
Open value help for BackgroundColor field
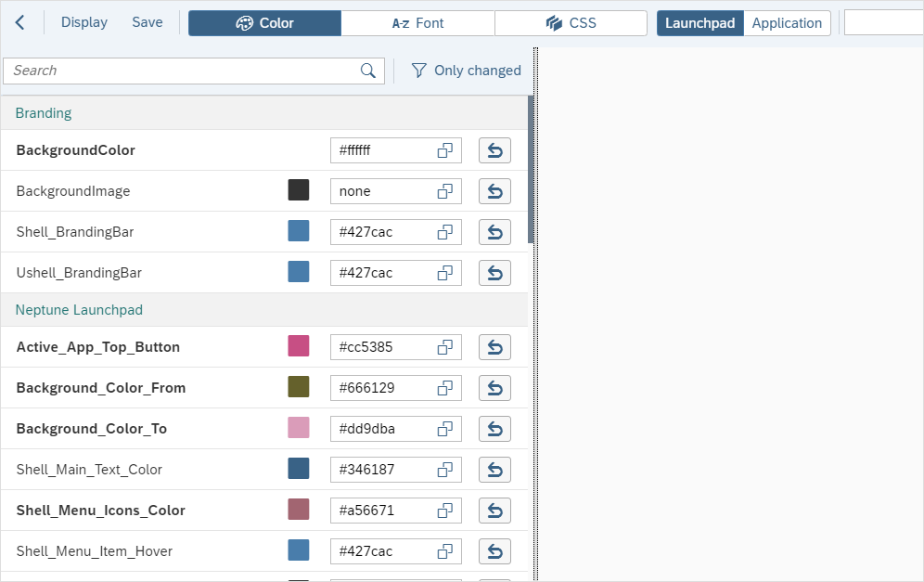pyautogui.click(x=445, y=150)
